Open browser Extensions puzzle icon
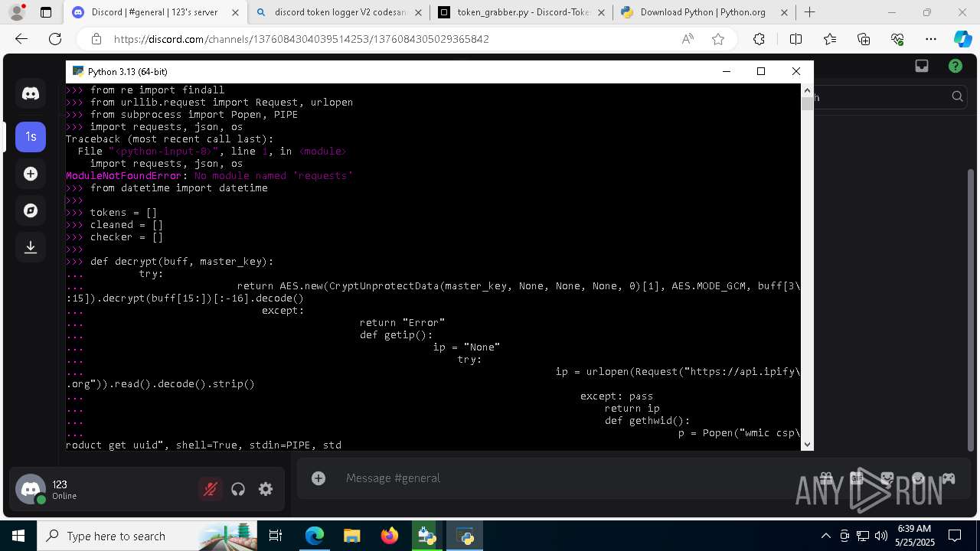Viewport: 980px width, 551px height. [x=759, y=39]
